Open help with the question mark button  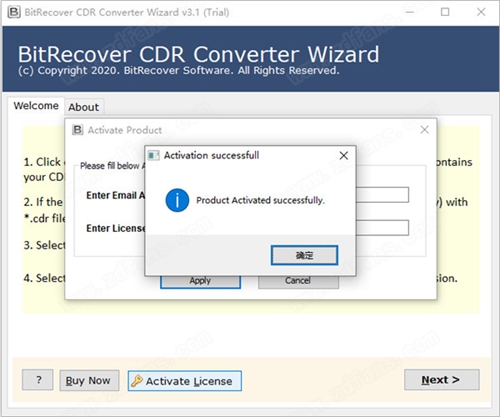click(38, 380)
